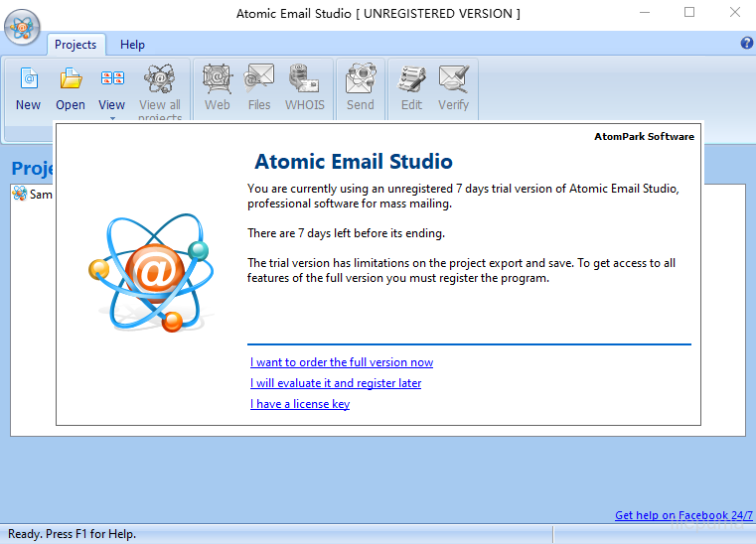Click the Edit list icon
This screenshot has width=756, height=544.
(x=411, y=78)
